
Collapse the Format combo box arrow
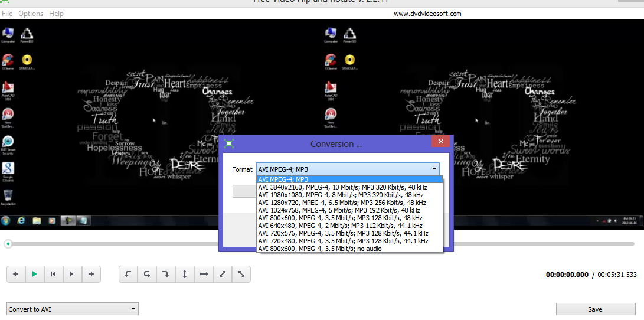[x=434, y=169]
